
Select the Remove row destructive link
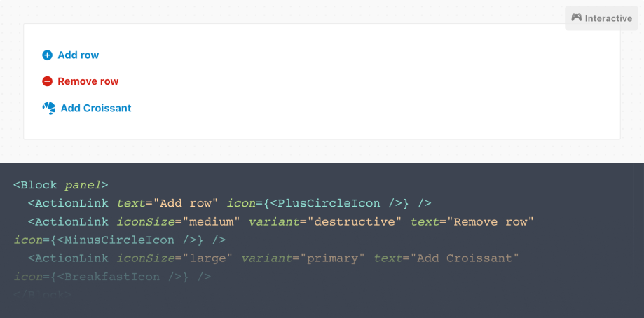pyautogui.click(x=81, y=81)
